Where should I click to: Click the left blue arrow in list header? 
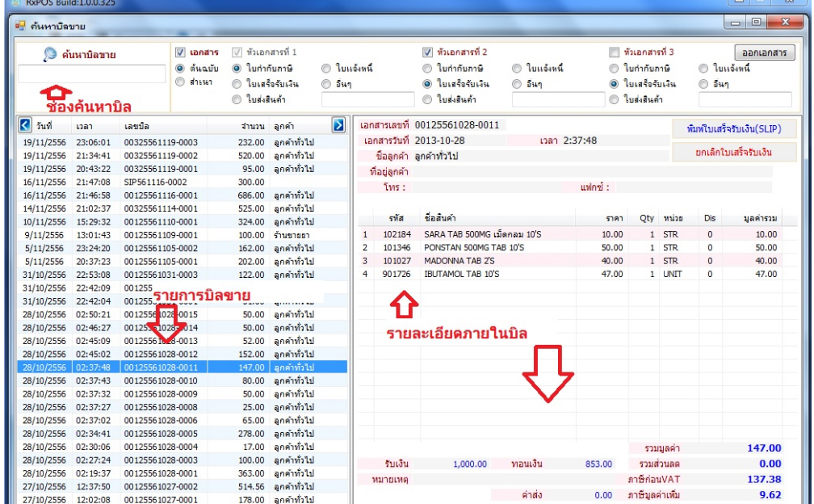25,125
